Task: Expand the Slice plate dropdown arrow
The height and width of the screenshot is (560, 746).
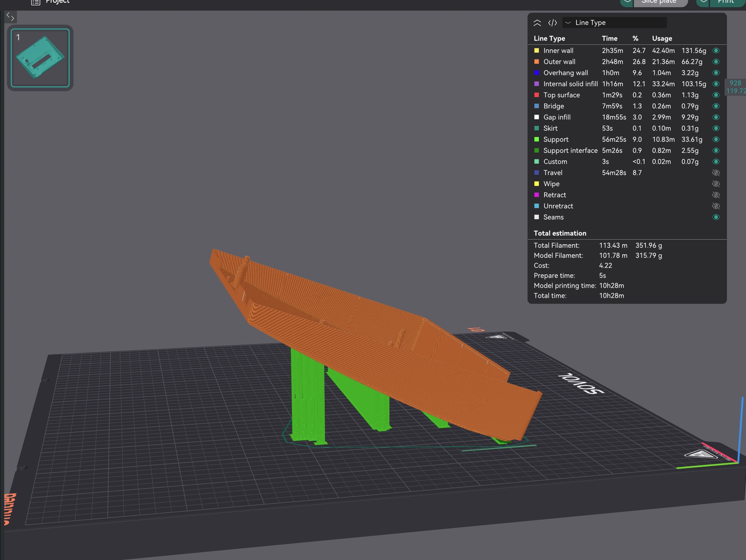Action: tap(627, 2)
